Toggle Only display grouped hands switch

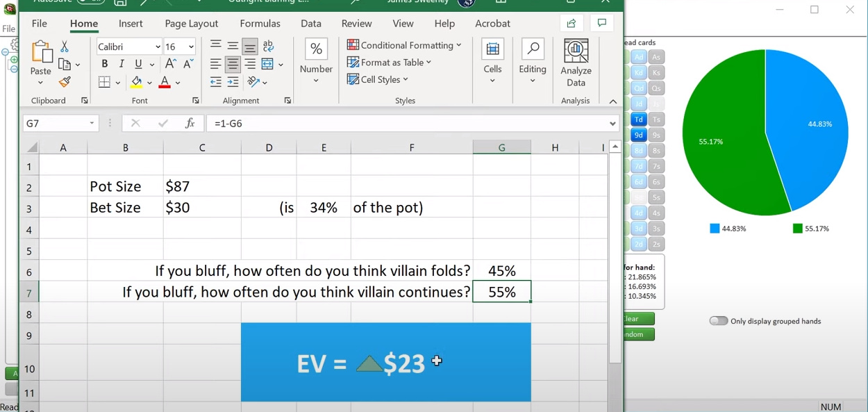[x=719, y=321]
